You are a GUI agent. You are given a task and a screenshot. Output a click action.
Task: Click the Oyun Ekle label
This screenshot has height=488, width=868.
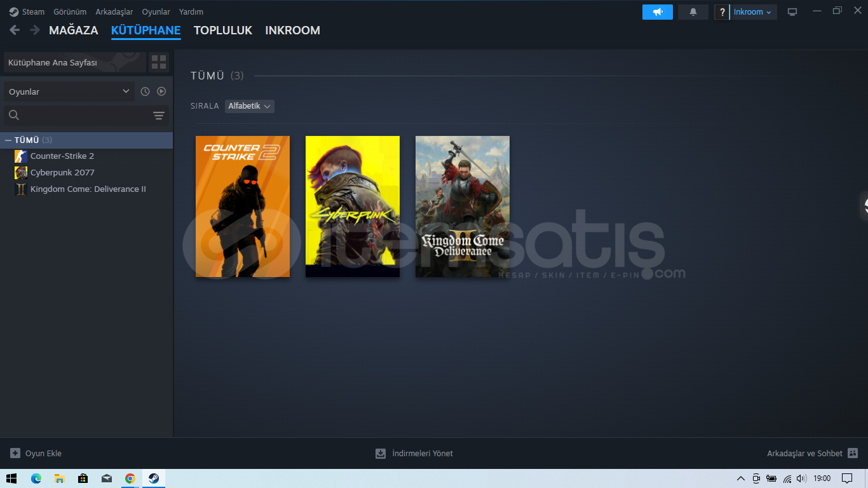[43, 453]
